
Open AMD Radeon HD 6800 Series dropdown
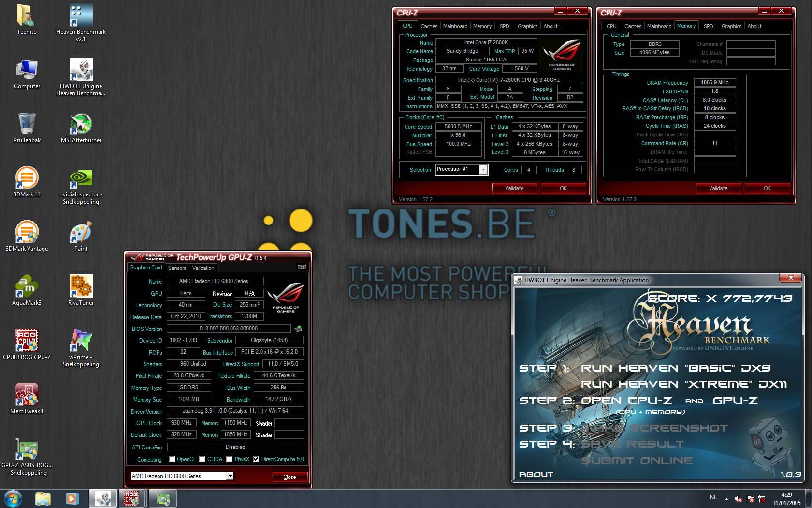tap(182, 476)
